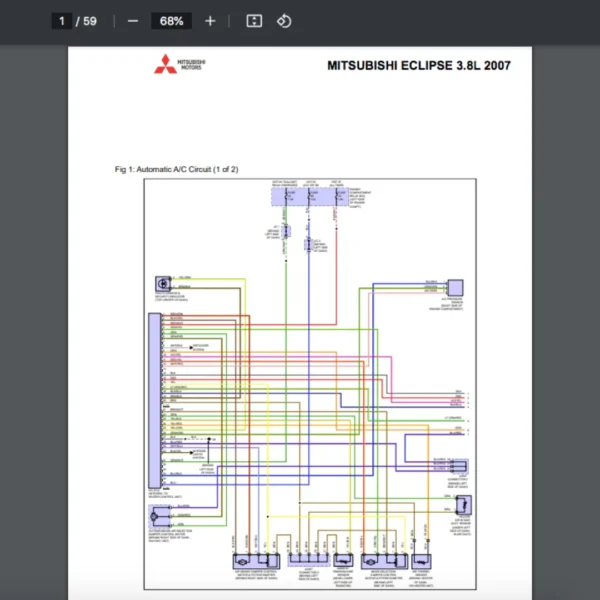Viewport: 600px width, 600px height.
Task: Click the photo sensor symbol at upper left
Action: click(x=160, y=284)
